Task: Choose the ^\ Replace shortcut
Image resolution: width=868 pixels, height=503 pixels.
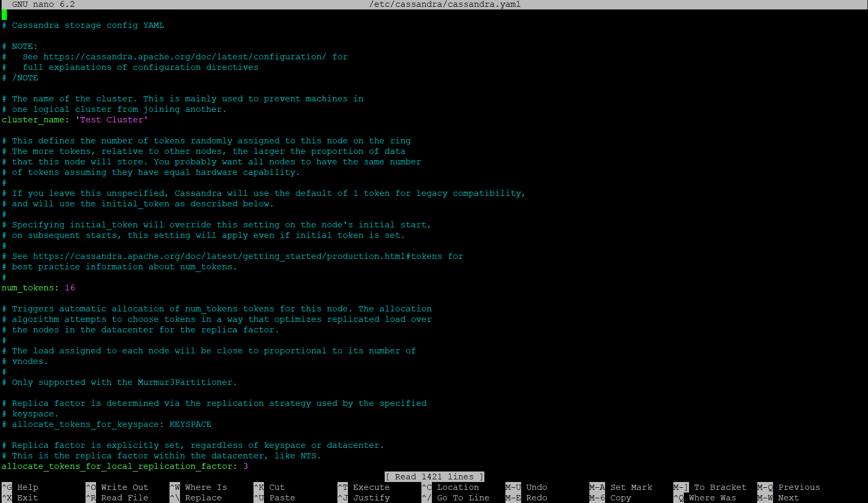Action: pos(196,498)
